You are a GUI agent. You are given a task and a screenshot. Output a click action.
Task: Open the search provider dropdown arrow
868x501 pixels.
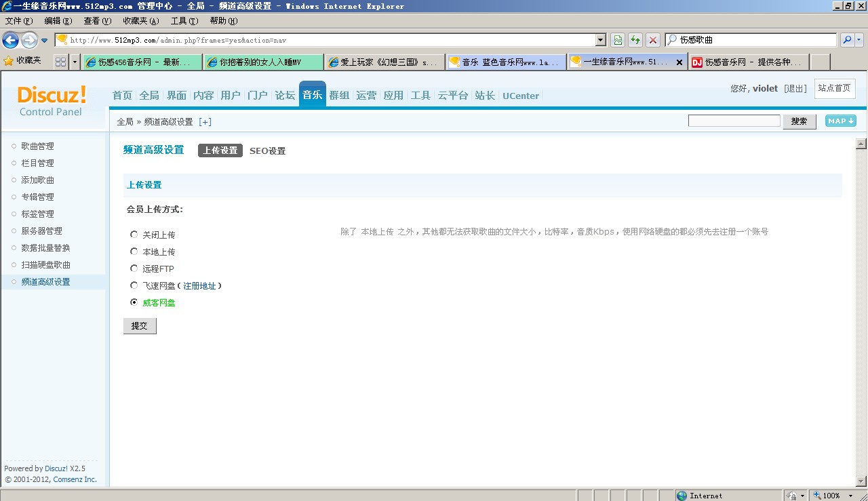tap(859, 40)
